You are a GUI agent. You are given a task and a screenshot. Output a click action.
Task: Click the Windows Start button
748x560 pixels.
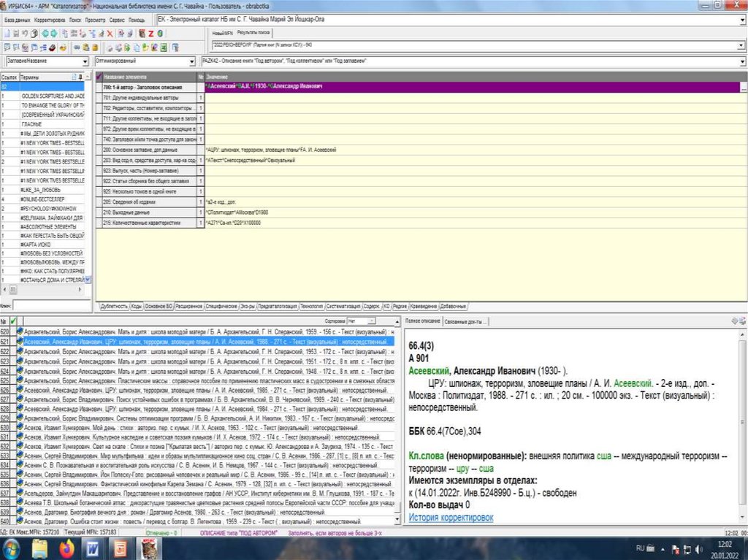point(10,548)
